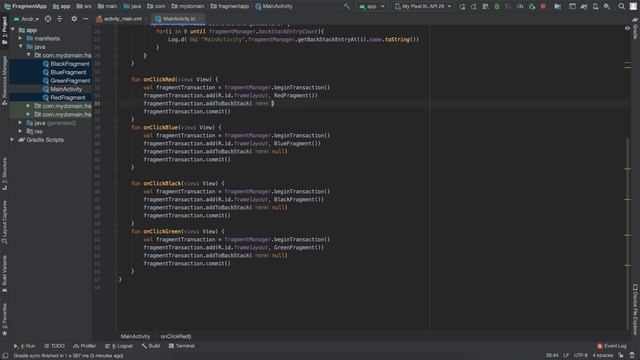The height and width of the screenshot is (360, 640).
Task: Click the Collapse All icon in the Project panel
Action: pyautogui.click(x=60, y=19)
